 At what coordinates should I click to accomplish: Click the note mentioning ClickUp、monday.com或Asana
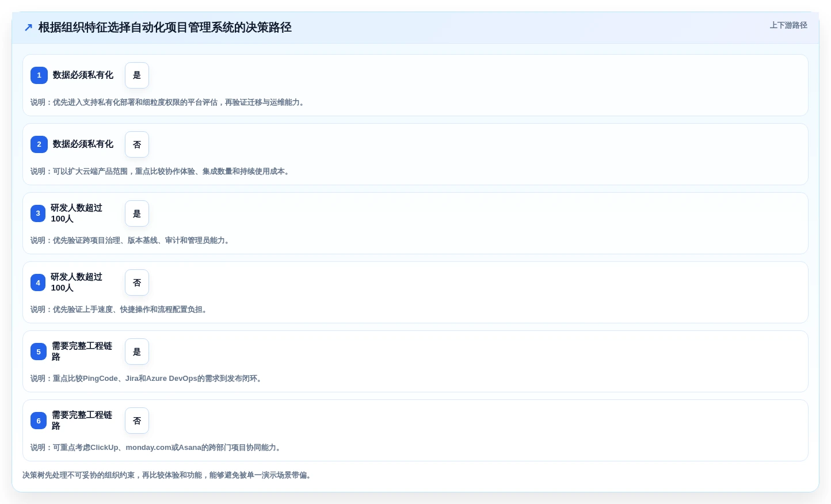click(157, 448)
